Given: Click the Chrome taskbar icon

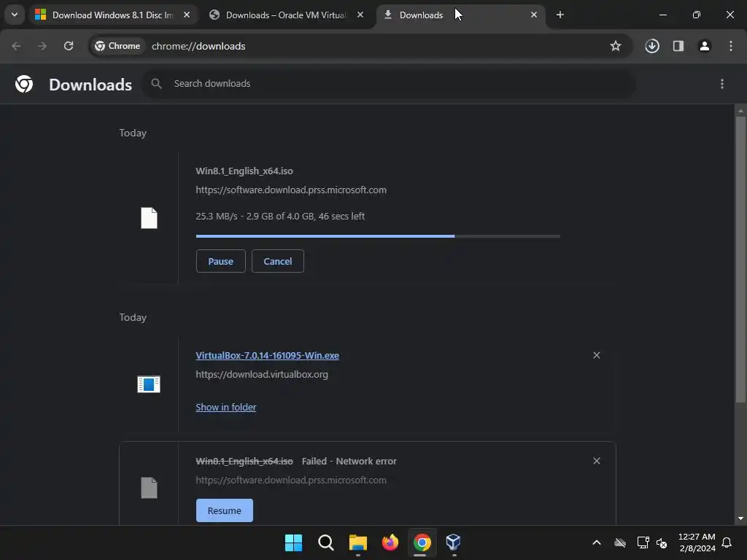Looking at the screenshot, I should tap(422, 542).
